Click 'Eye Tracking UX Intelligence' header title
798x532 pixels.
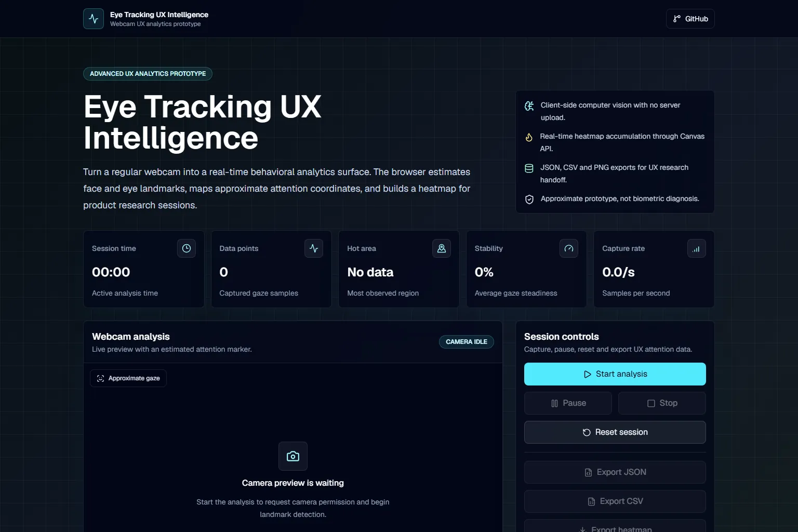tap(159, 15)
